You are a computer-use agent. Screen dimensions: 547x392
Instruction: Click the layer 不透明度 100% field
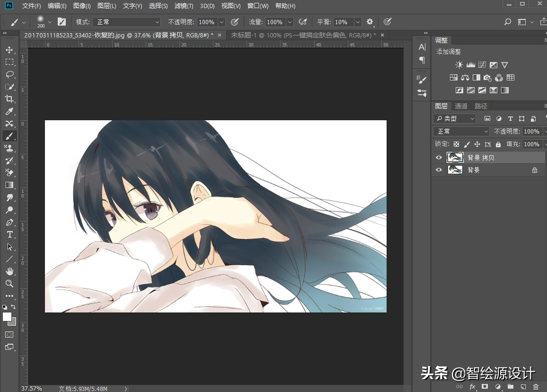click(531, 131)
